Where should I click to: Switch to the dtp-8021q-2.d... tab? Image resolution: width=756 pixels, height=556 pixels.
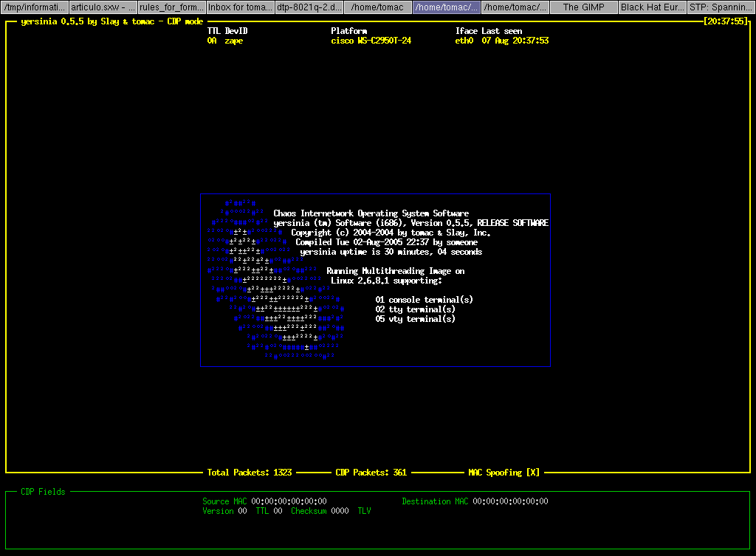click(309, 7)
